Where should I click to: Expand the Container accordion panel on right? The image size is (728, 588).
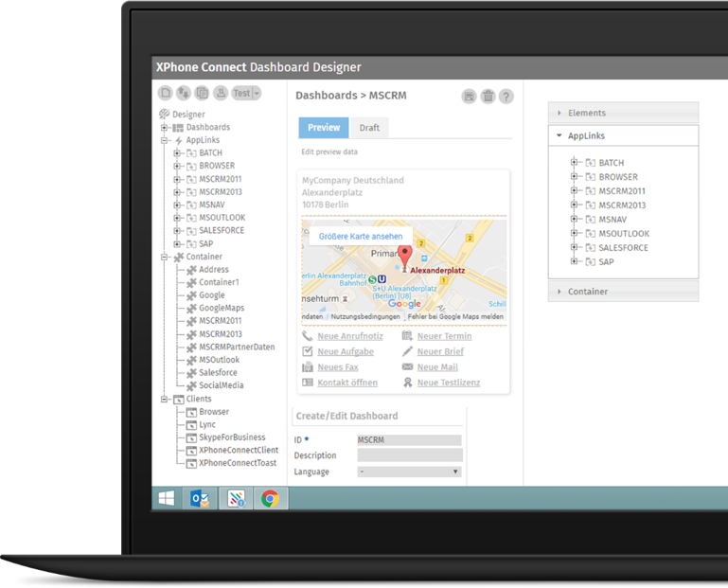[623, 292]
